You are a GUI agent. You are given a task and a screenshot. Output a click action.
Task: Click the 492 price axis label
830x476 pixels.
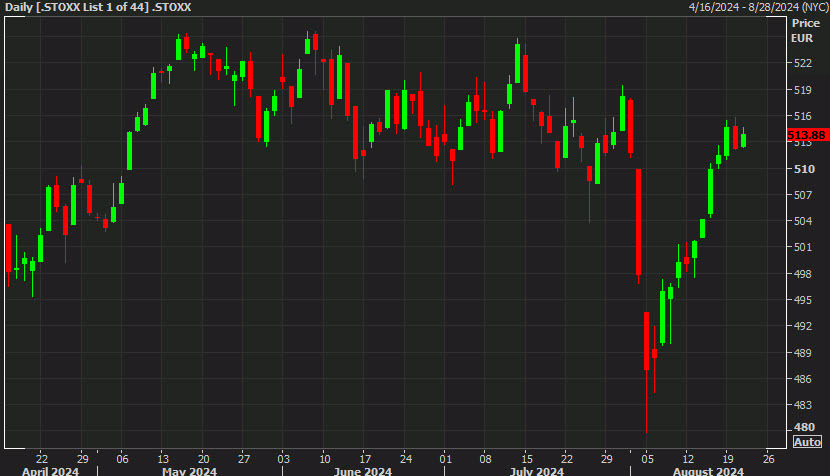click(802, 326)
